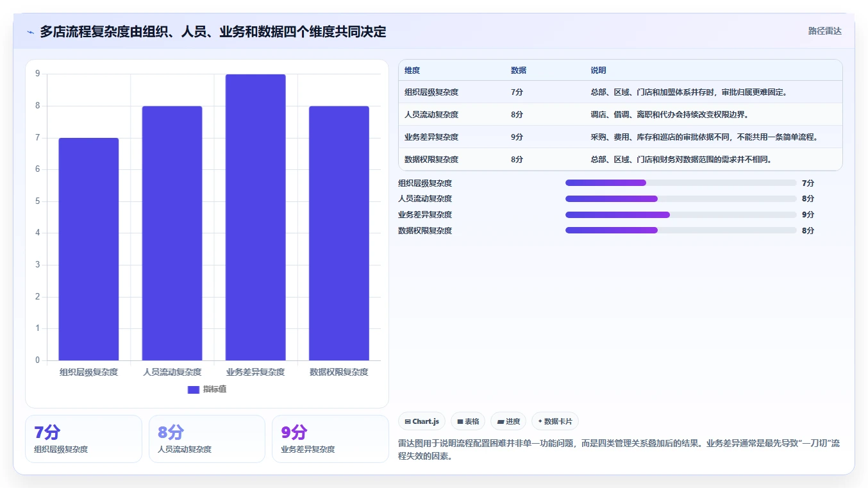Click the 组织层级复杂度 progress bar
The width and height of the screenshot is (868, 488).
click(681, 183)
